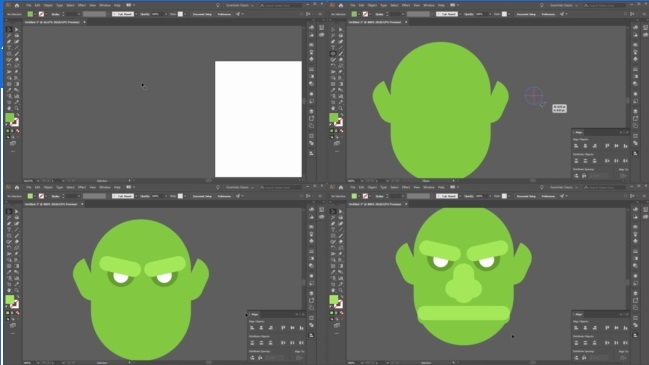The width and height of the screenshot is (649, 365).
Task: Pick the Paintbrush tool in bare head window
Action: tap(341, 53)
